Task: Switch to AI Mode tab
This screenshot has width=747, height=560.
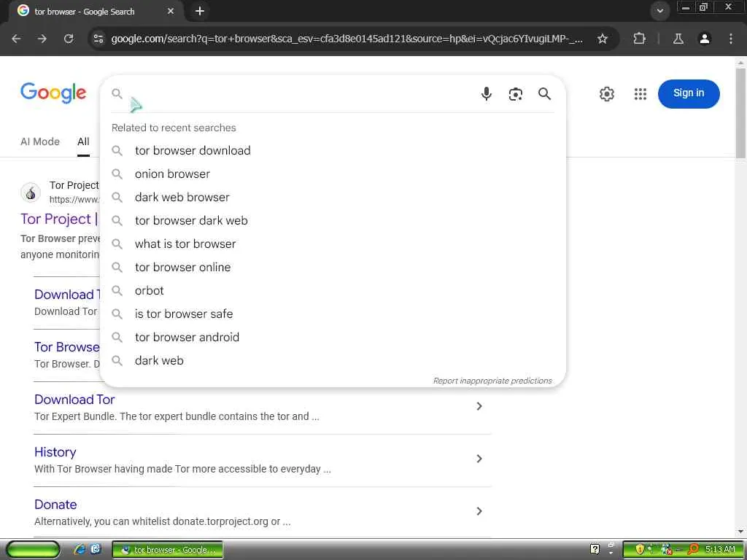Action: [x=40, y=141]
